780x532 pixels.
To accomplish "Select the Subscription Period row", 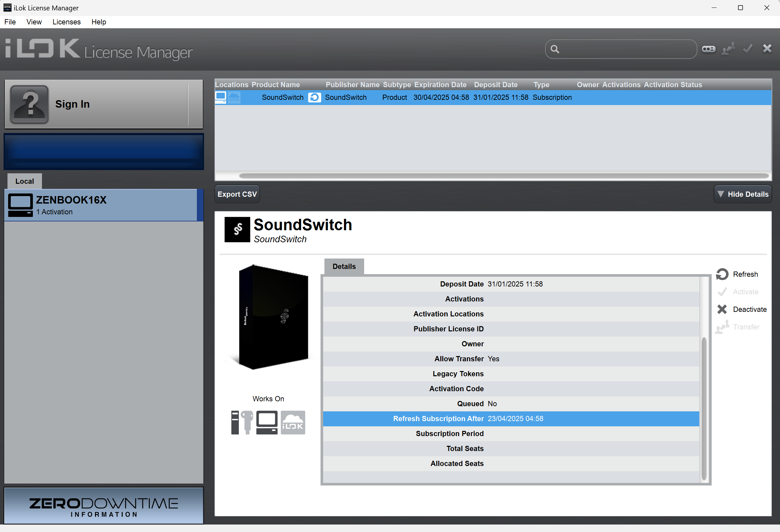I will [511, 434].
